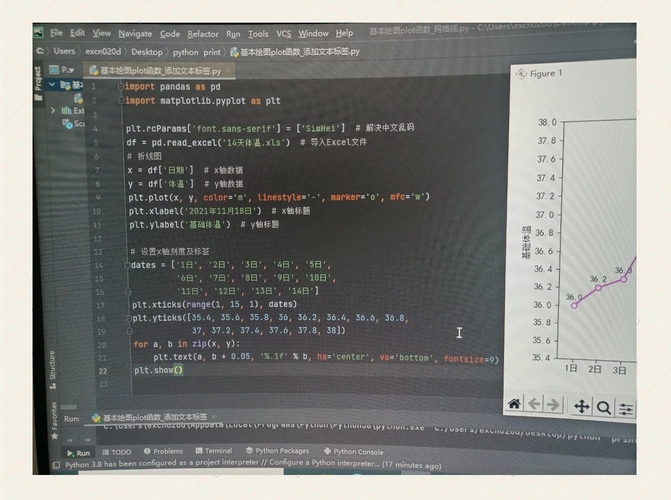Click excn020d in the breadcrumb path

[x=103, y=51]
